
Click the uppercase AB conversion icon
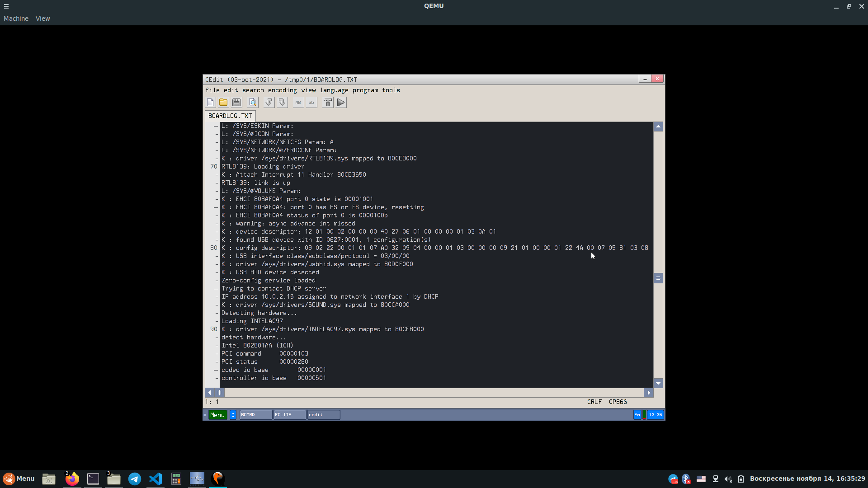point(298,103)
